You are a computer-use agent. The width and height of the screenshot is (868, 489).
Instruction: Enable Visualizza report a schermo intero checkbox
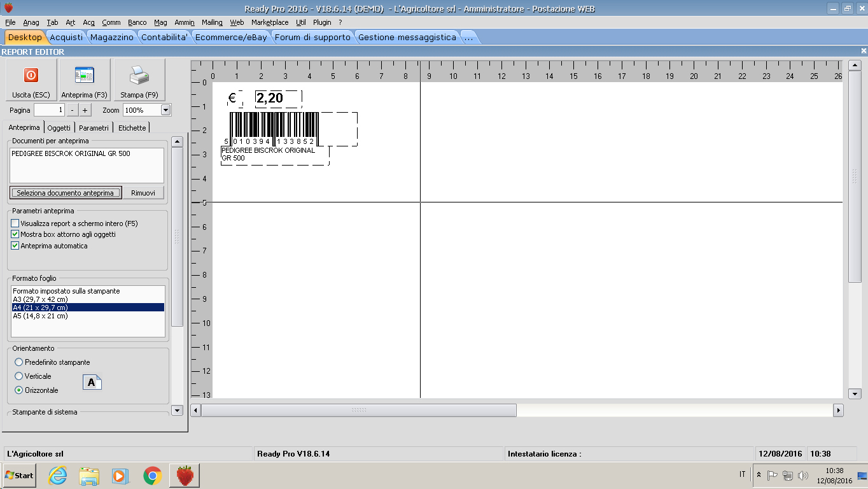tap(15, 223)
